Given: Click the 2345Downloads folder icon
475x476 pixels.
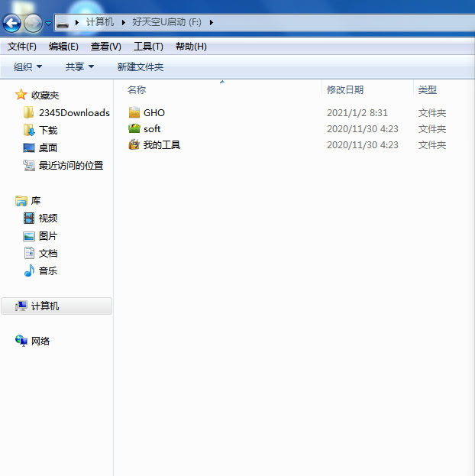Looking at the screenshot, I should pyautogui.click(x=28, y=112).
